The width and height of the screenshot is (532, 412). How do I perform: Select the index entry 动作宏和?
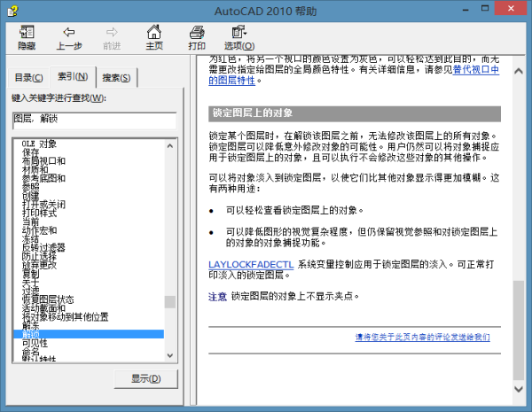[39, 230]
